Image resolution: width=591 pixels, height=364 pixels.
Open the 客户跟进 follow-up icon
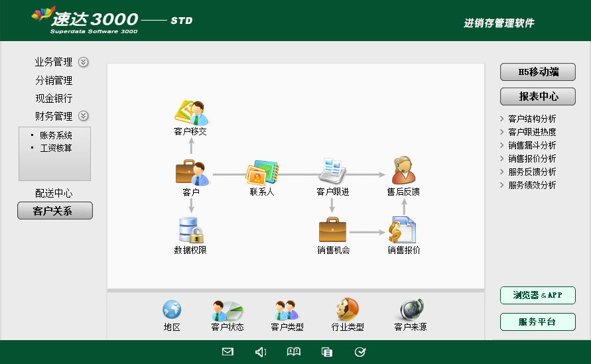point(332,172)
